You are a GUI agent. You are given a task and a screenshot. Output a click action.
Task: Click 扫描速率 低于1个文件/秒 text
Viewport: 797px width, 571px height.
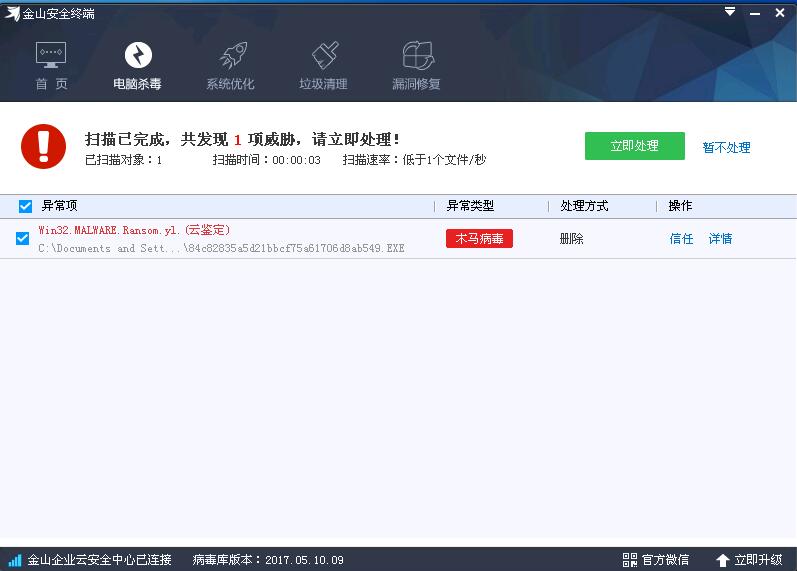pyautogui.click(x=414, y=160)
